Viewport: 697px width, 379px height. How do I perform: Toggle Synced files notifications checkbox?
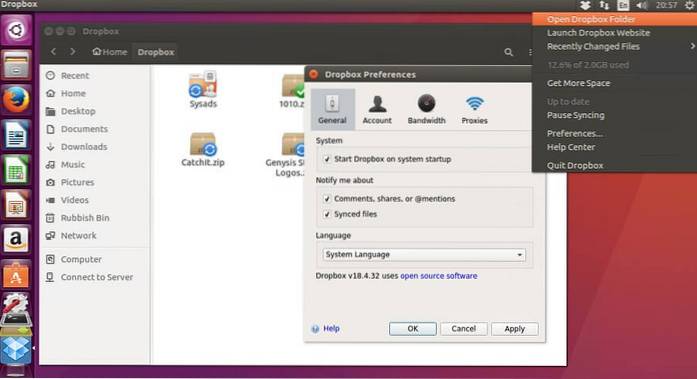[x=327, y=214]
